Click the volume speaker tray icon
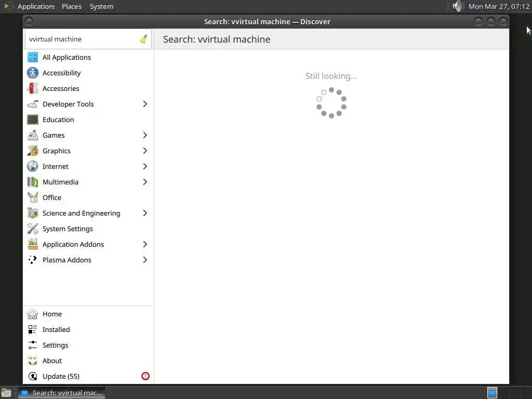Screen dimensions: 532x399 click(458, 6)
